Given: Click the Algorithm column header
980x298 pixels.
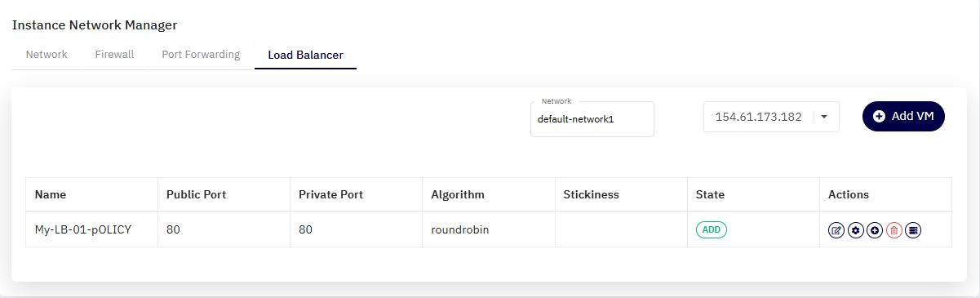Looking at the screenshot, I should (458, 195).
